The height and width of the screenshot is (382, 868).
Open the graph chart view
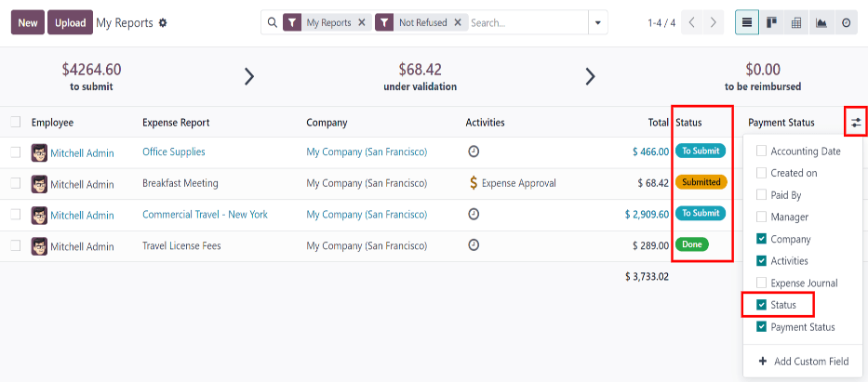pos(821,22)
